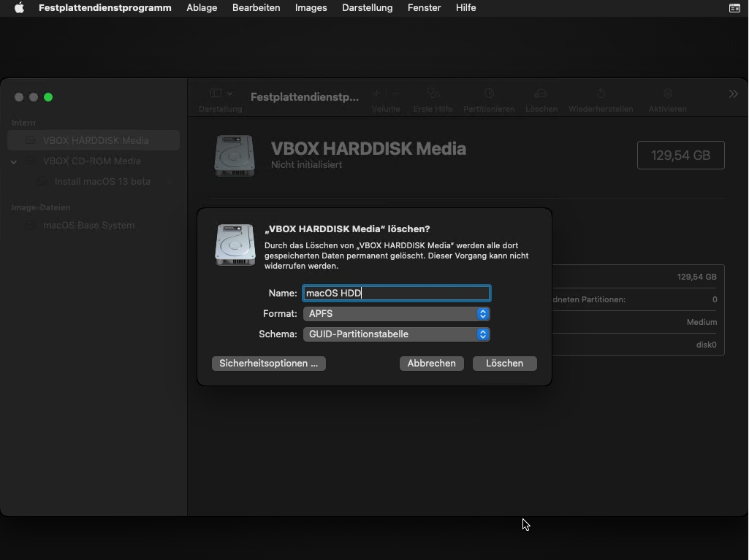Click the 129,54 GB capacity box

tap(681, 156)
